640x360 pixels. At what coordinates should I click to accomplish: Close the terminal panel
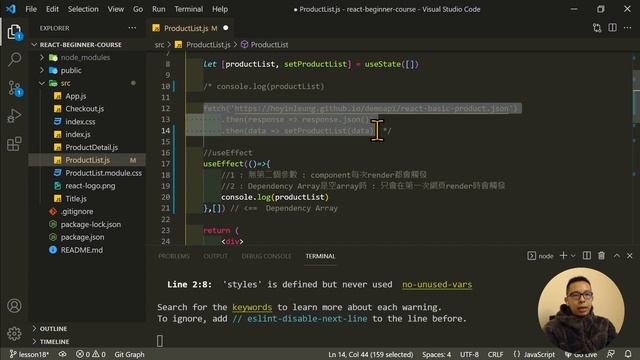click(629, 256)
